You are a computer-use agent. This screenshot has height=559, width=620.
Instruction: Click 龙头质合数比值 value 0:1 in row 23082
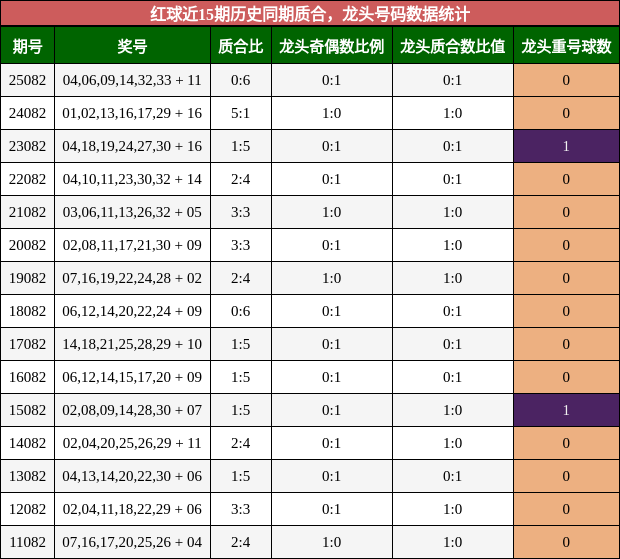click(x=453, y=146)
